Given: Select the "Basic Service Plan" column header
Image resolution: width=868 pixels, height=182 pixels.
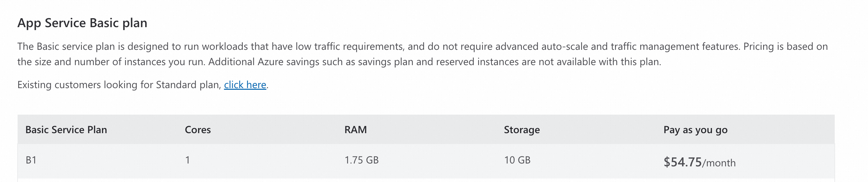Looking at the screenshot, I should coord(66,130).
